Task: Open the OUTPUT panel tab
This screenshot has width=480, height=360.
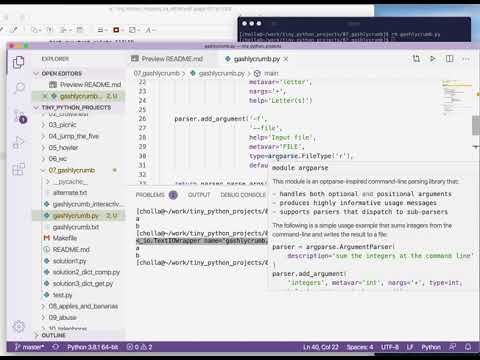Action: click(x=199, y=195)
